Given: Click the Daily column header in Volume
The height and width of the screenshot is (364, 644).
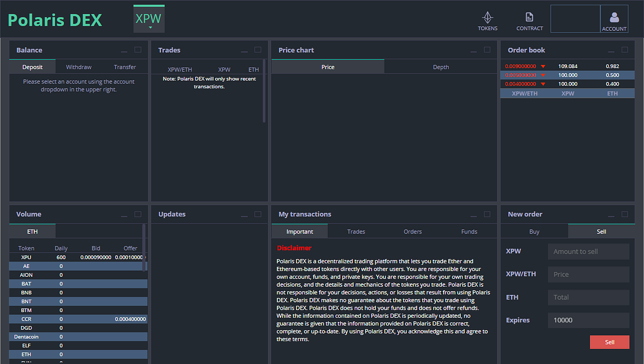Looking at the screenshot, I should [61, 248].
